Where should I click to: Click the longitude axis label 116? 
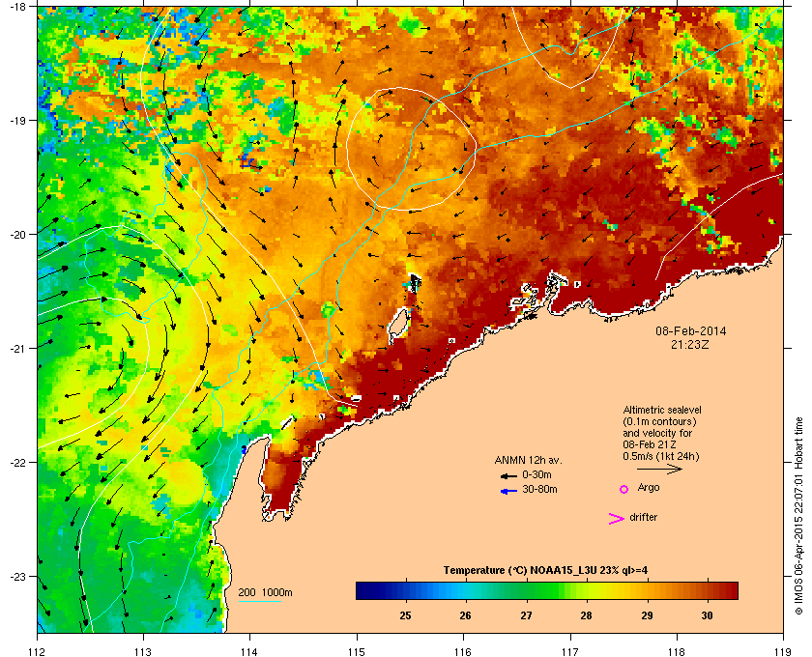(x=463, y=652)
